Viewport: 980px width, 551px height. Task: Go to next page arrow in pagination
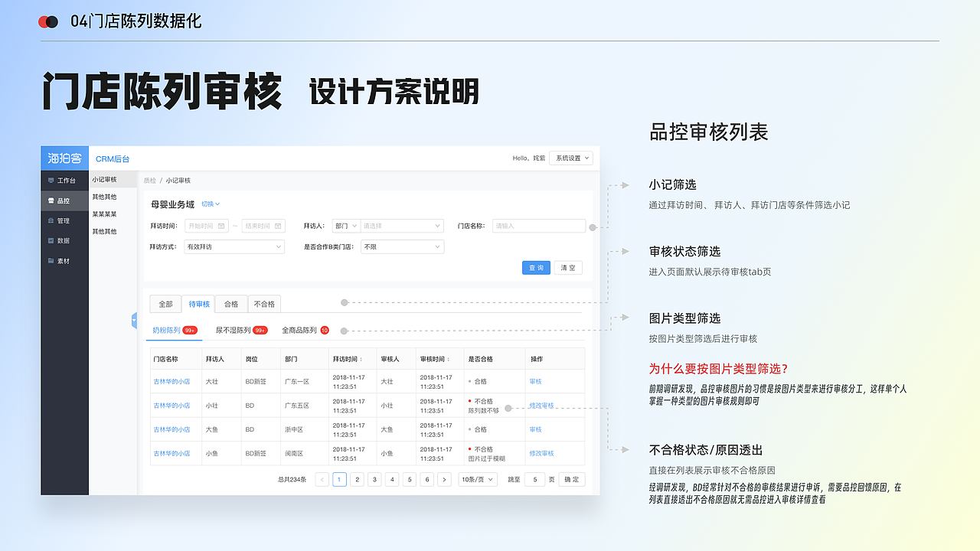(444, 480)
